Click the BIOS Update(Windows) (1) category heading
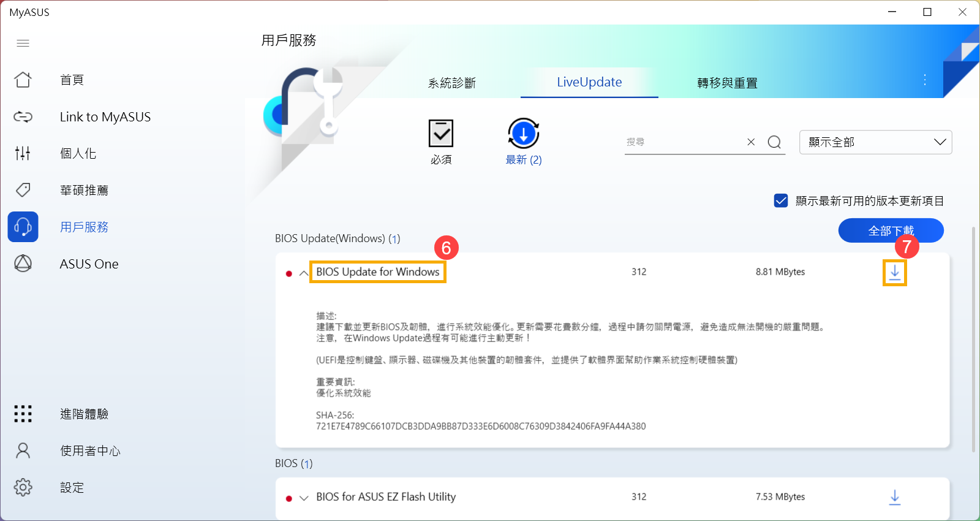 click(x=337, y=238)
